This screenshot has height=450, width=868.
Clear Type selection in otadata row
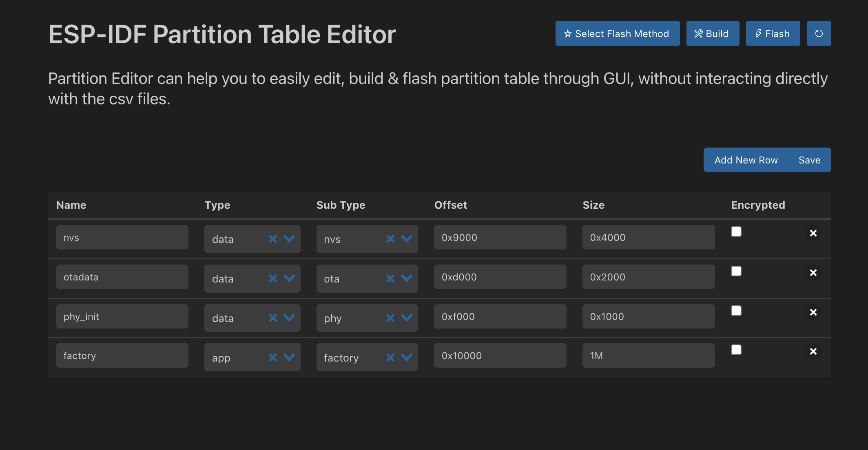pyautogui.click(x=273, y=278)
